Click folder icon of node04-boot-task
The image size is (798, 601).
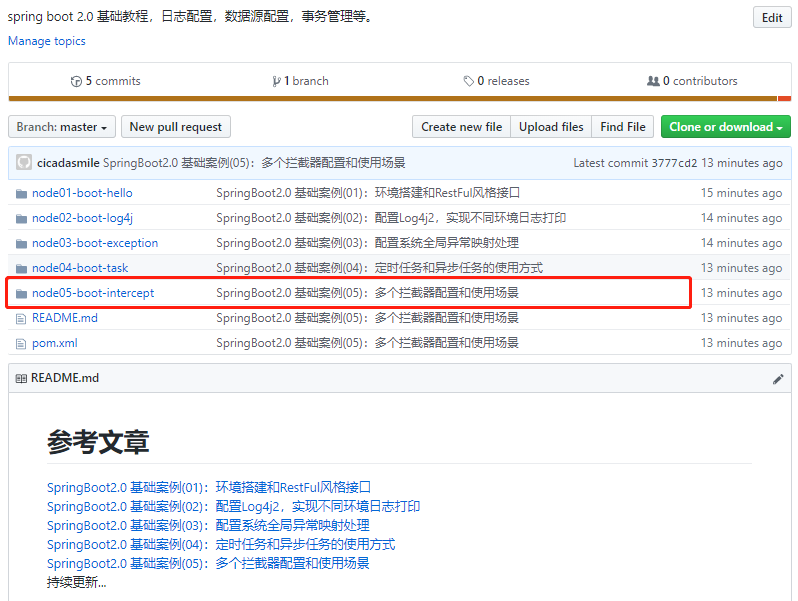(21, 268)
